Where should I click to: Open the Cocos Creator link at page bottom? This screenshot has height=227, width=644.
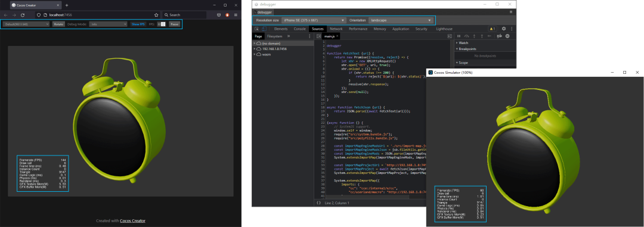point(132,221)
